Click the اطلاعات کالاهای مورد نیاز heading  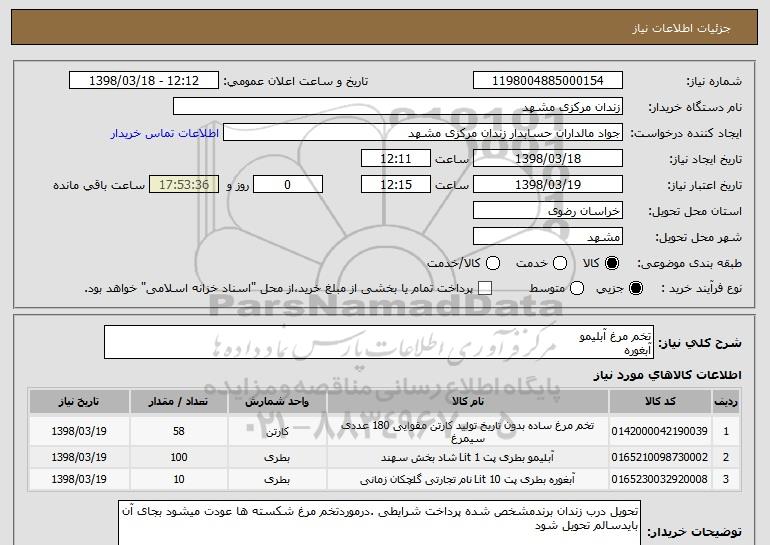tap(667, 375)
